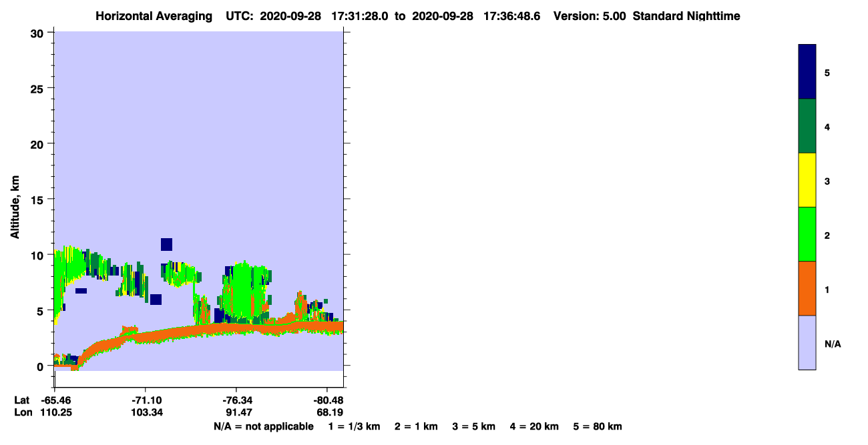Click legend text 'N/A = not applicable'
The height and width of the screenshot is (445, 868).
tap(263, 426)
